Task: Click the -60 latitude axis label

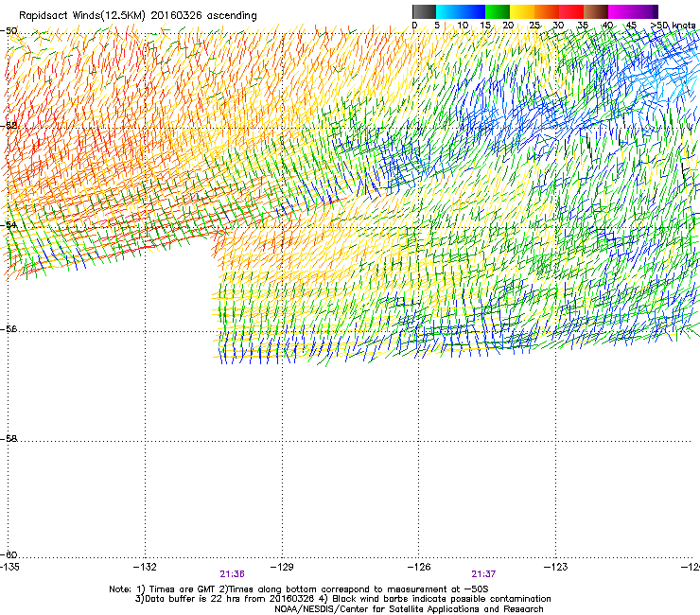Action: 9,554
